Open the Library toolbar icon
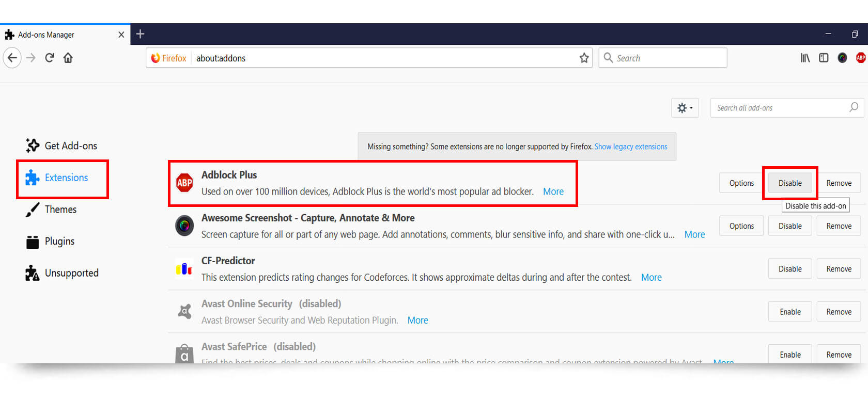 pos(805,58)
